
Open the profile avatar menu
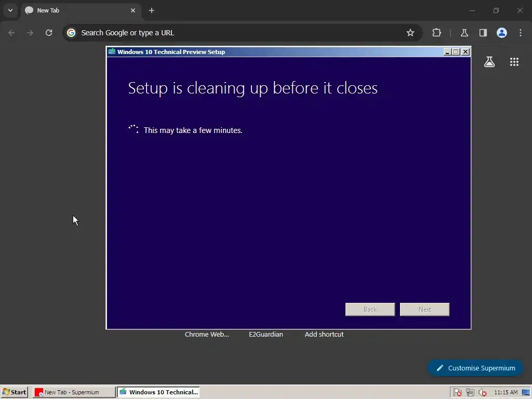point(501,33)
